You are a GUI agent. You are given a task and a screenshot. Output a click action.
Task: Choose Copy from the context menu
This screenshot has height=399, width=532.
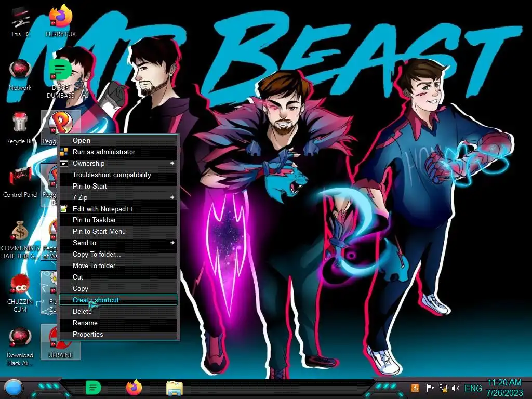click(118, 288)
